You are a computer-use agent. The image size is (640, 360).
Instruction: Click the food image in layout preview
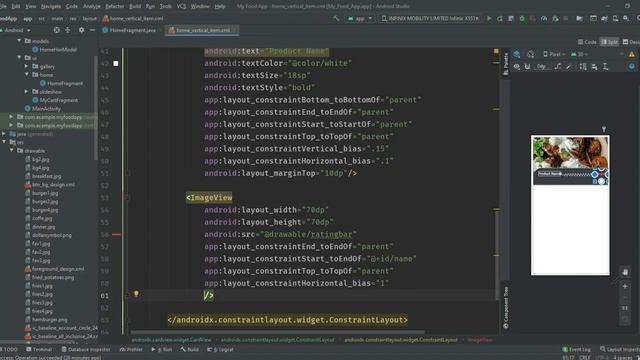(570, 152)
